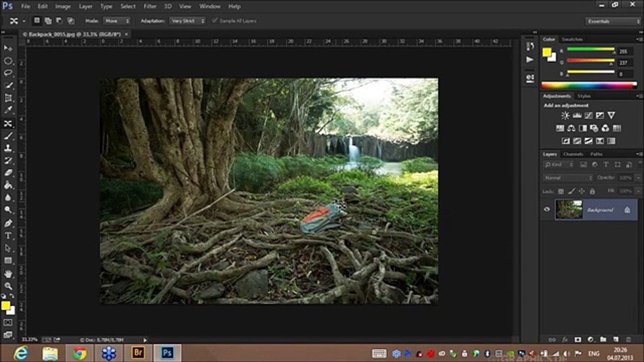Switch to the Channels tab
Screen dimensions: 644x362
tap(573, 154)
